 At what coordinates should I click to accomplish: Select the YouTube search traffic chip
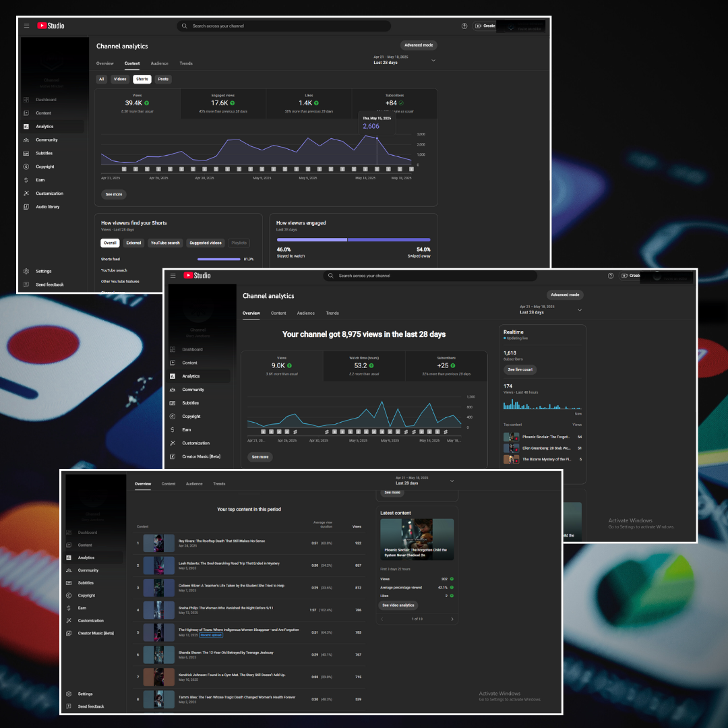[165, 243]
